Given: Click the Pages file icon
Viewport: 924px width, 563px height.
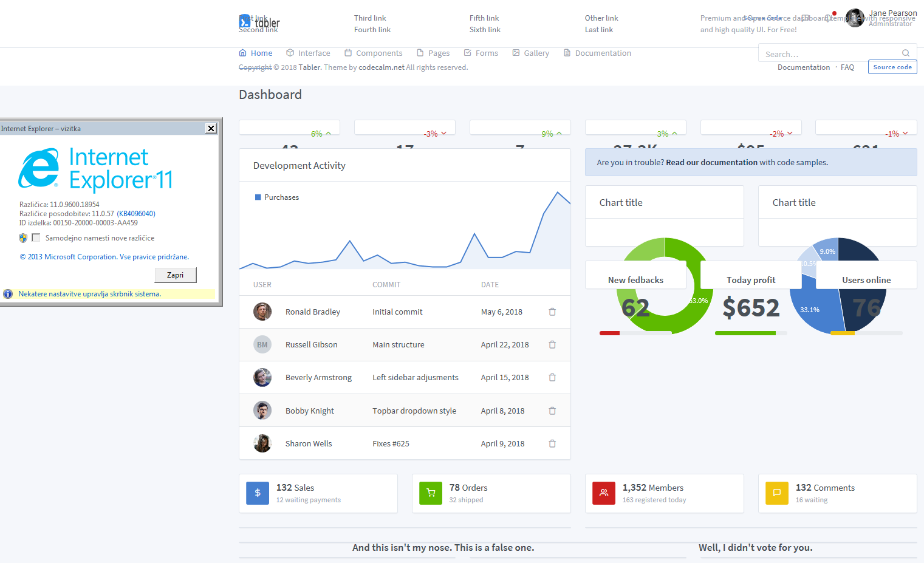Looking at the screenshot, I should coord(420,53).
